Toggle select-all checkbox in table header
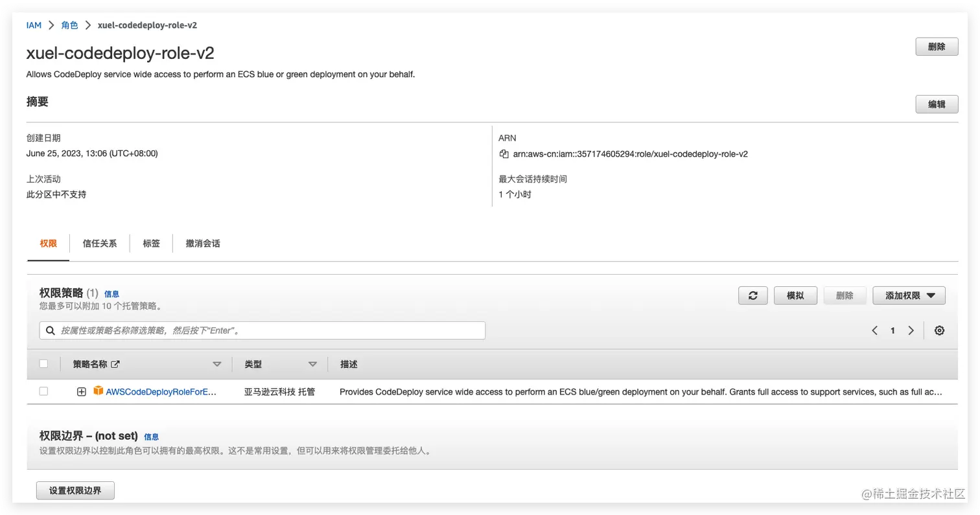 coord(43,364)
